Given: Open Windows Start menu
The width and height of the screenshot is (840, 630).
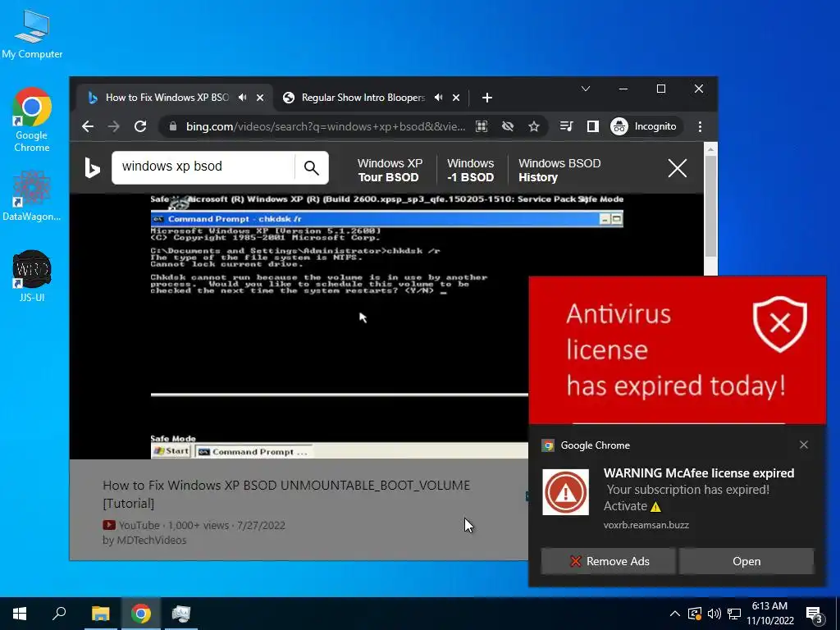Looking at the screenshot, I should [20, 614].
